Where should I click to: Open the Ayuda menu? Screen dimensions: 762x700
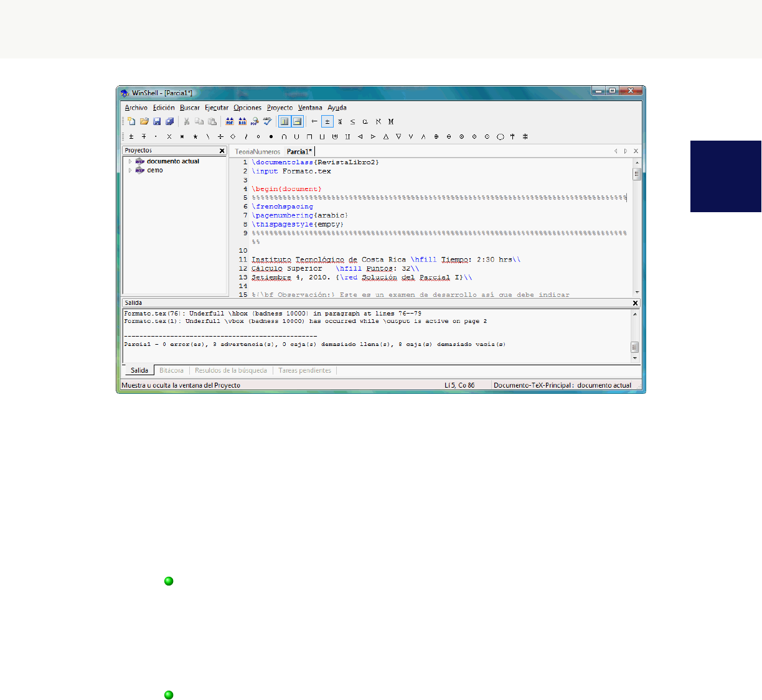tap(337, 108)
